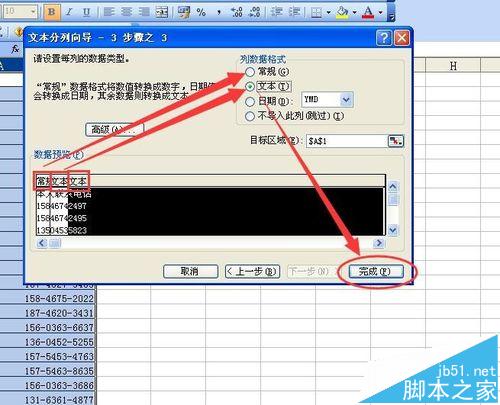Click the 取消 (Cancel) button

(190, 271)
